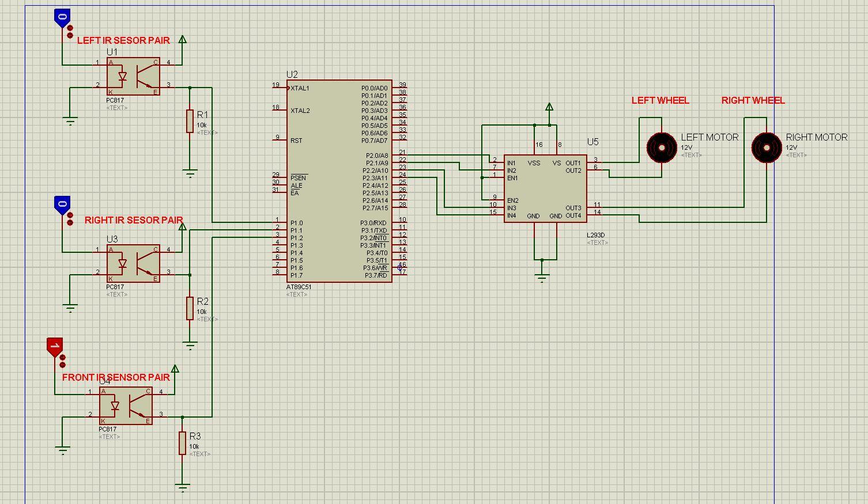Select the ground symbol below U1

point(69,118)
